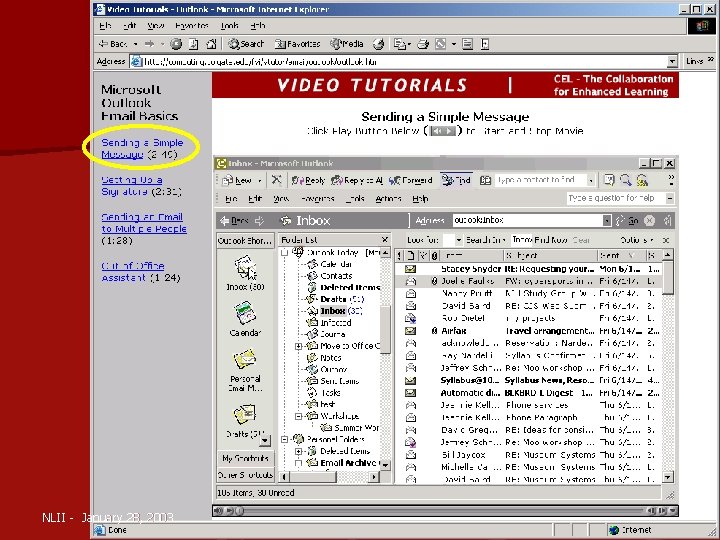Click the Outlook New message button
The height and width of the screenshot is (540, 720).
[x=237, y=180]
